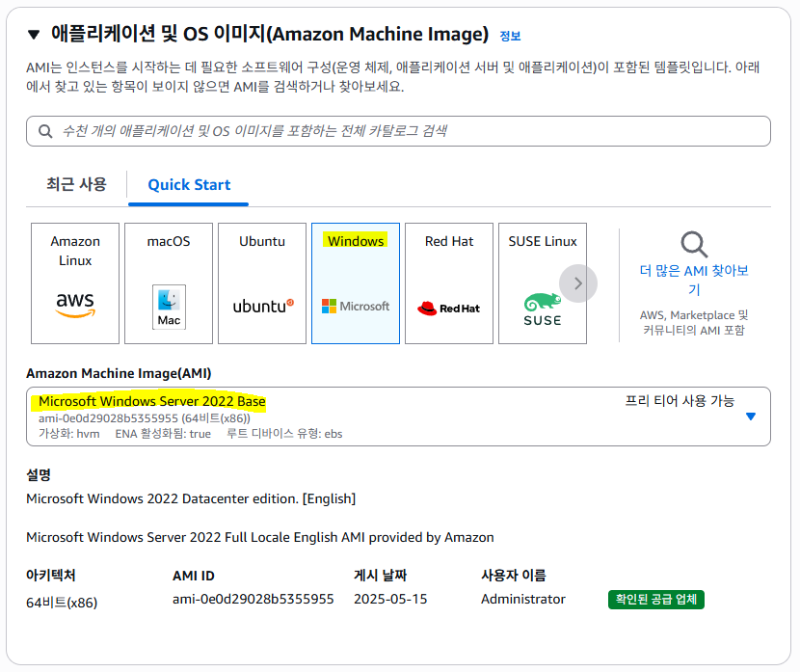The image size is (800, 672).
Task: Click the AMI catalog search field
Action: (x=398, y=131)
